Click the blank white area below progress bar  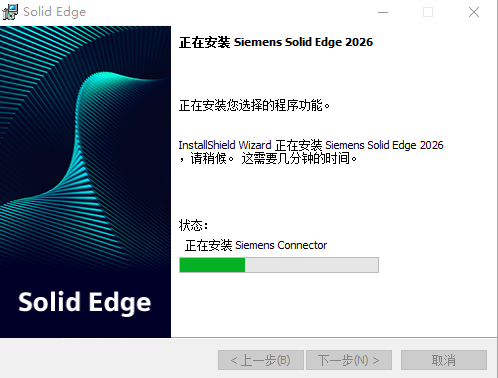333,303
